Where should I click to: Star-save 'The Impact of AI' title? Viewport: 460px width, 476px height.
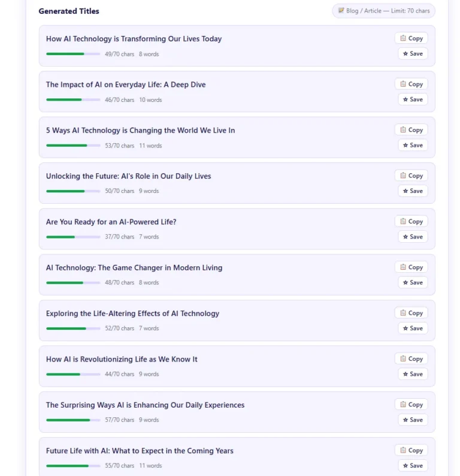click(413, 100)
